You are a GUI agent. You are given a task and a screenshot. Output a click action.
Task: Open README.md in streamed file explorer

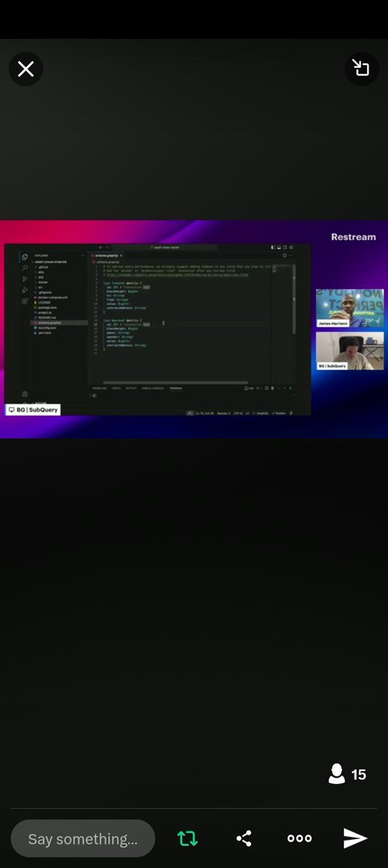point(47,318)
